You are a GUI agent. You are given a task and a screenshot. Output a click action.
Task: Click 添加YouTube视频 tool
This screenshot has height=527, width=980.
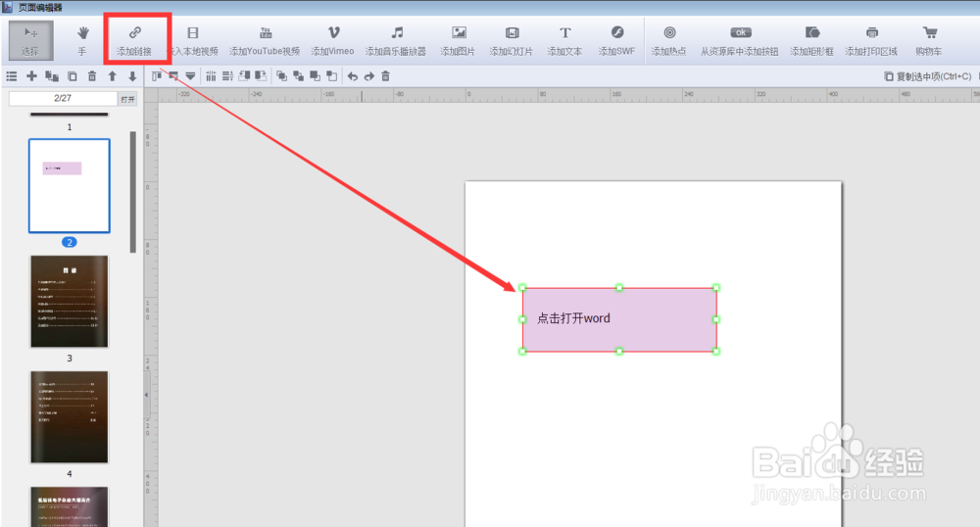pos(265,40)
